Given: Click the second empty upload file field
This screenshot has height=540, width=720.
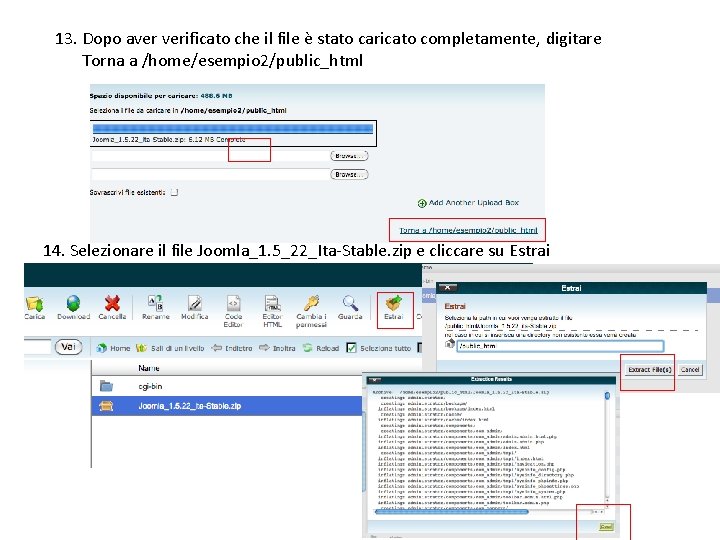Looking at the screenshot, I should pos(210,174).
